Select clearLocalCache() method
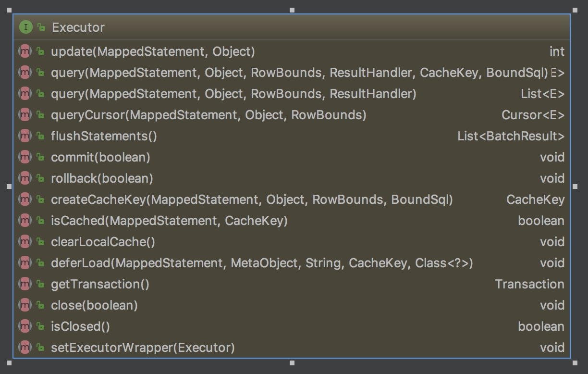The height and width of the screenshot is (374, 588). tap(103, 242)
